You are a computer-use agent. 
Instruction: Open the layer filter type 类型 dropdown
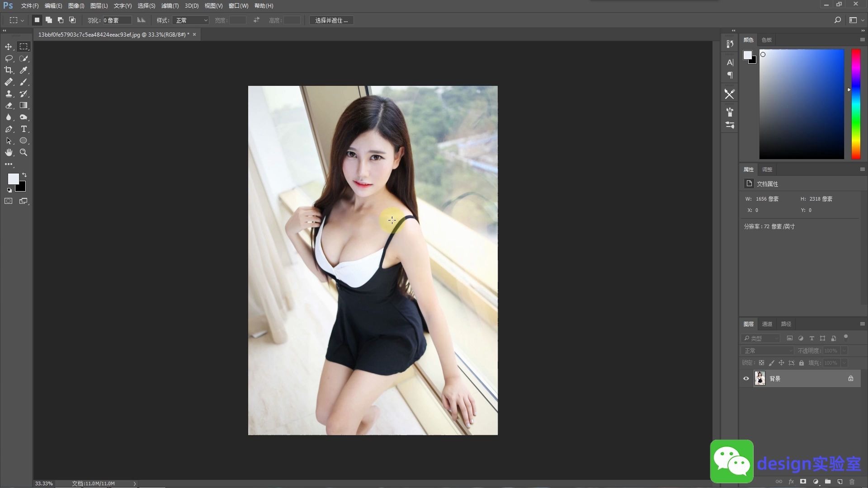click(761, 338)
